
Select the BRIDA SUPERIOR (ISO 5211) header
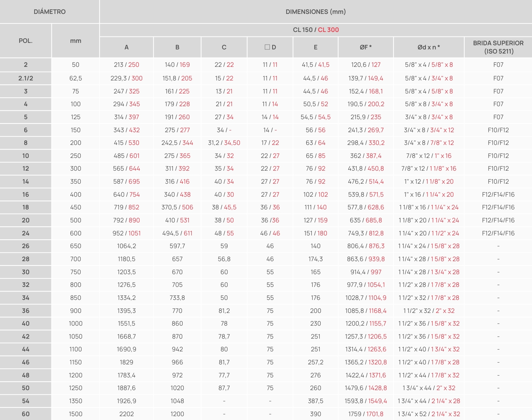coord(498,47)
